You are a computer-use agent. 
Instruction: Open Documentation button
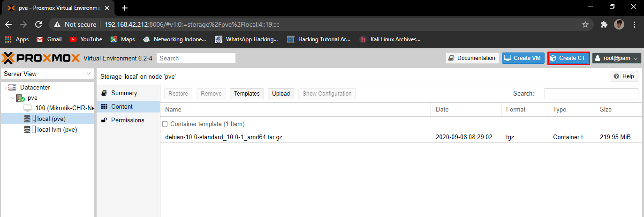coord(472,58)
